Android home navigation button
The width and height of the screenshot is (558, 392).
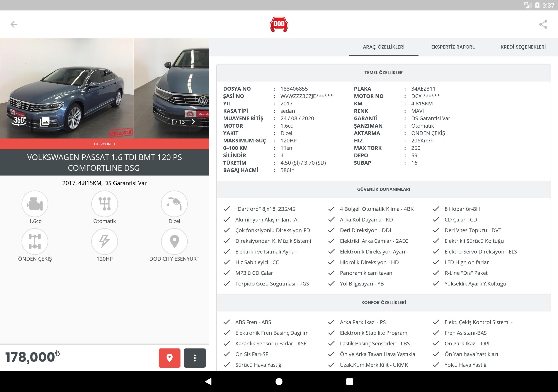click(279, 382)
